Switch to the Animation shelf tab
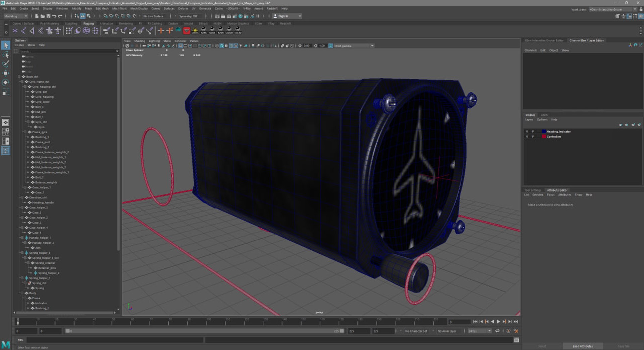Screen dimensions: 644x350 (106, 23)
